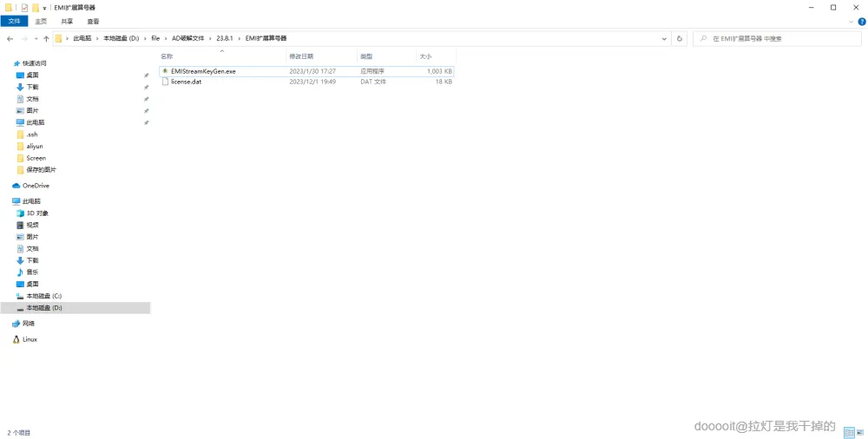Click the license.dat file icon
Viewport: 868px width, 439px height.
[x=165, y=82]
